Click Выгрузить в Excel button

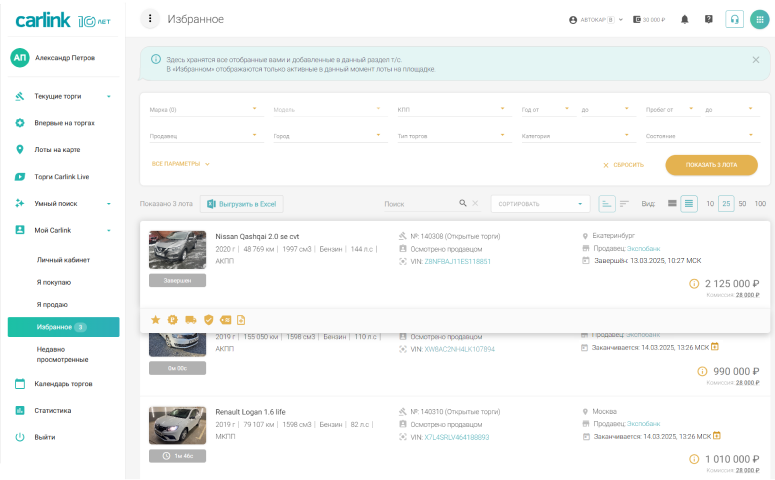[x=242, y=204]
